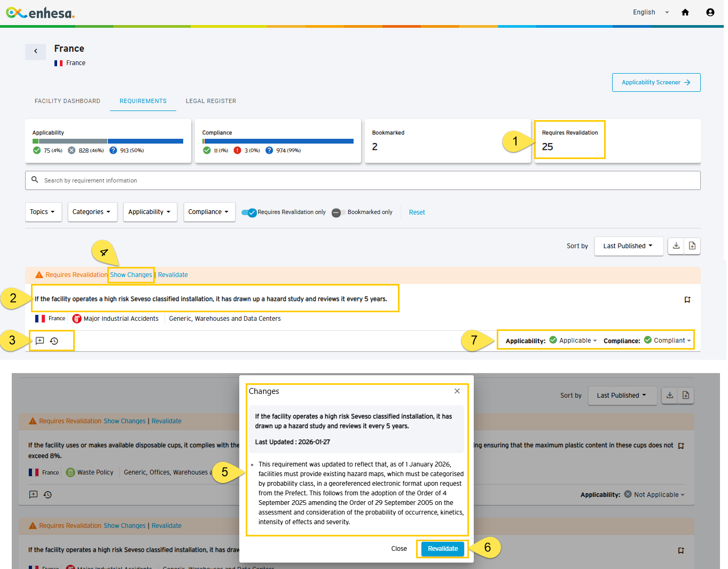Open the Applicable status dropdown
The height and width of the screenshot is (569, 728).
click(x=574, y=341)
